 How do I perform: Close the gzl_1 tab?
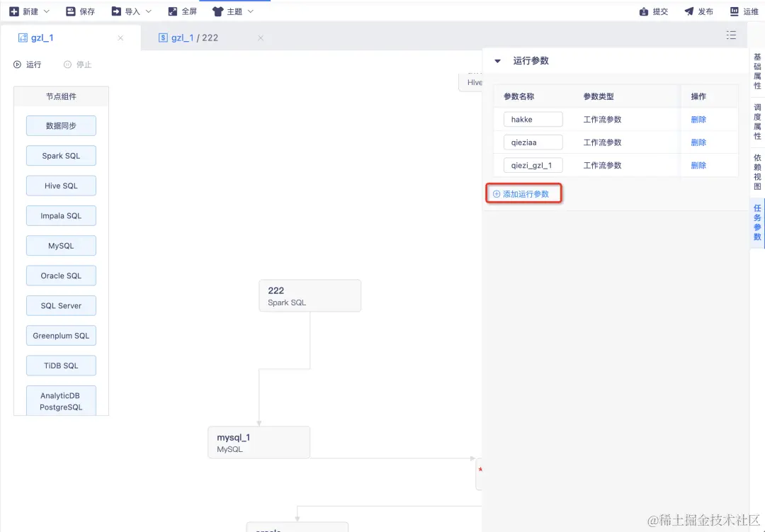pos(120,38)
